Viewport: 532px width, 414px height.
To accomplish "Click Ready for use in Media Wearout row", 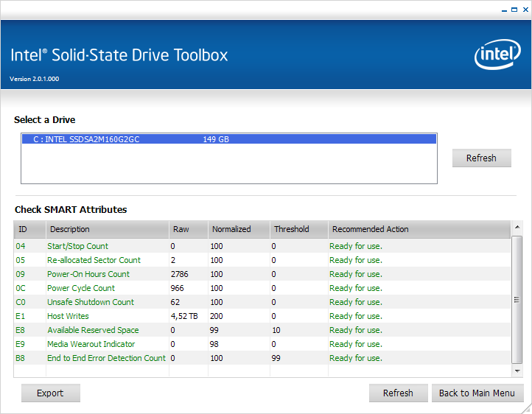I will [356, 344].
